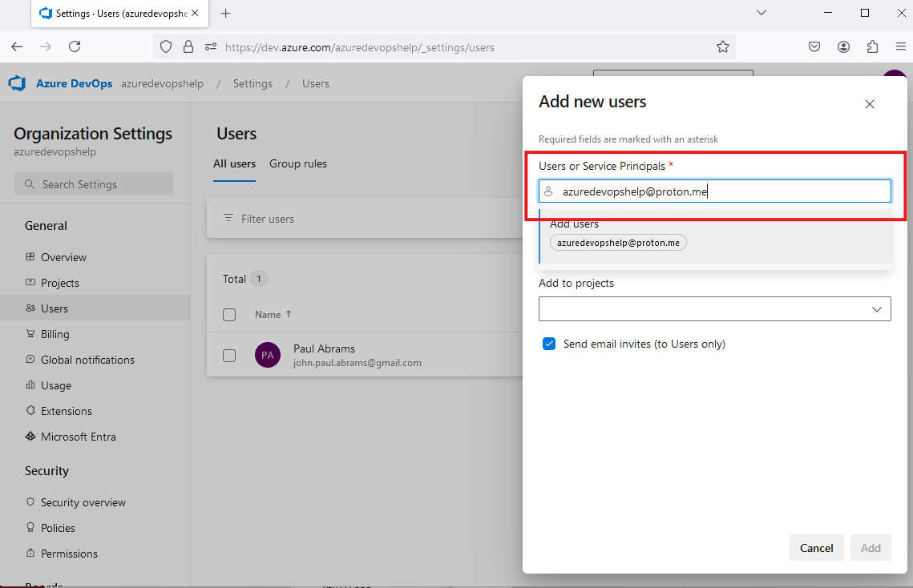Viewport: 913px width, 588px height.
Task: Open the browser extensions puzzle icon
Action: pos(872,46)
